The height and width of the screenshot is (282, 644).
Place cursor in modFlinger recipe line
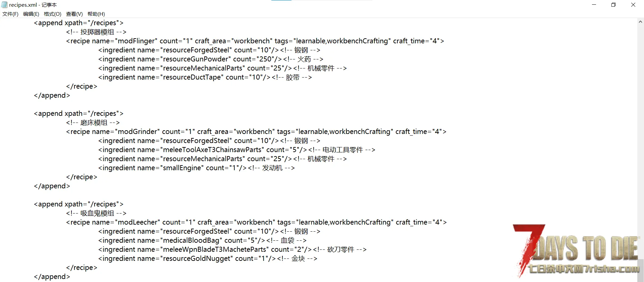255,41
